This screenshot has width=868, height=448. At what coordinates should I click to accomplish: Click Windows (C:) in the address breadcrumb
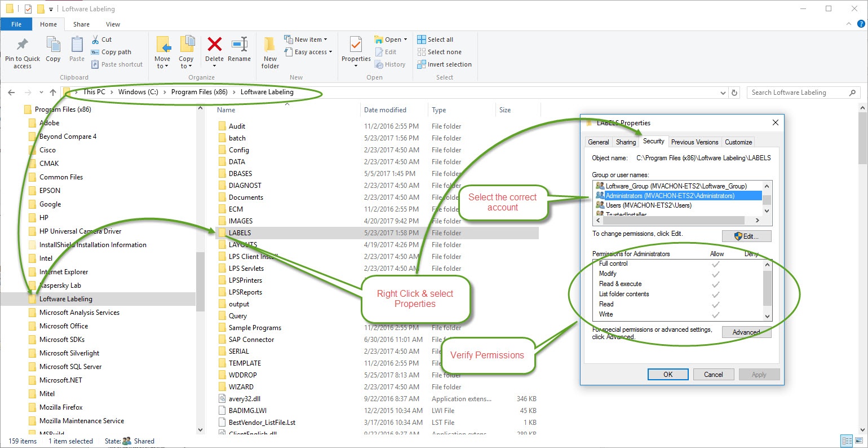(138, 92)
